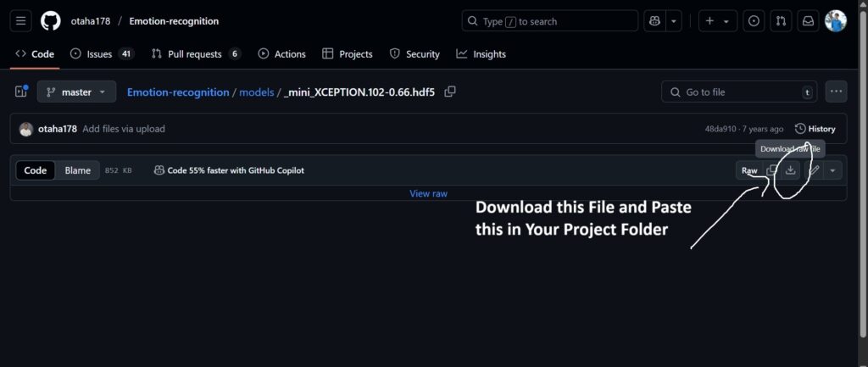Open Emotion-recognition repository header link
Viewport: 868px width, 367px height.
click(174, 21)
